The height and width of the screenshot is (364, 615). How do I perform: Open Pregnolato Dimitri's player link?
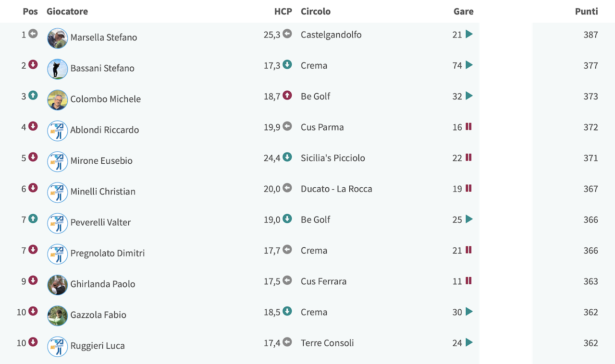click(x=108, y=253)
